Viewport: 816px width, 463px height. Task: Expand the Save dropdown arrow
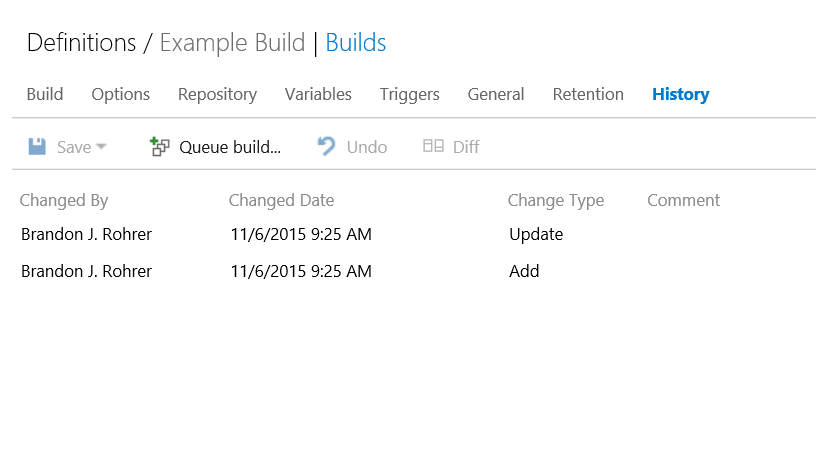(101, 147)
